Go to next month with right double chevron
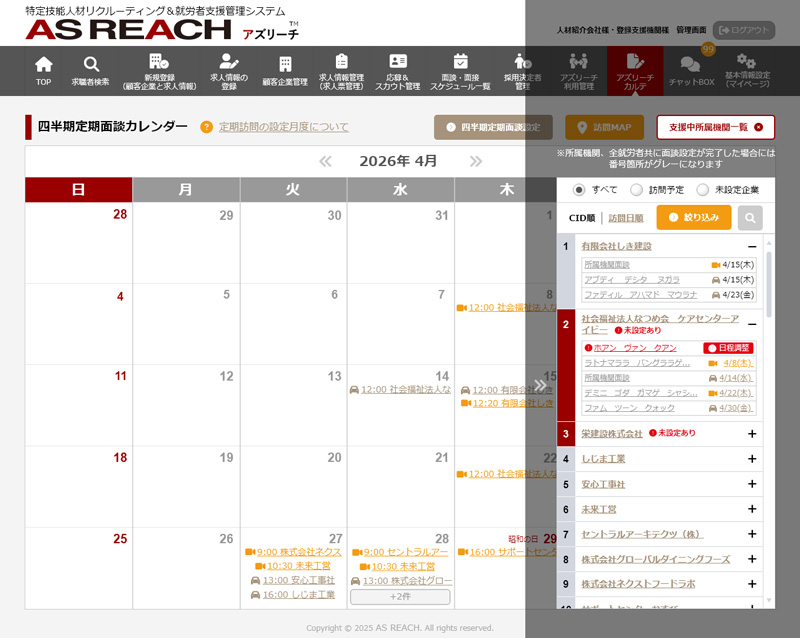 click(476, 161)
